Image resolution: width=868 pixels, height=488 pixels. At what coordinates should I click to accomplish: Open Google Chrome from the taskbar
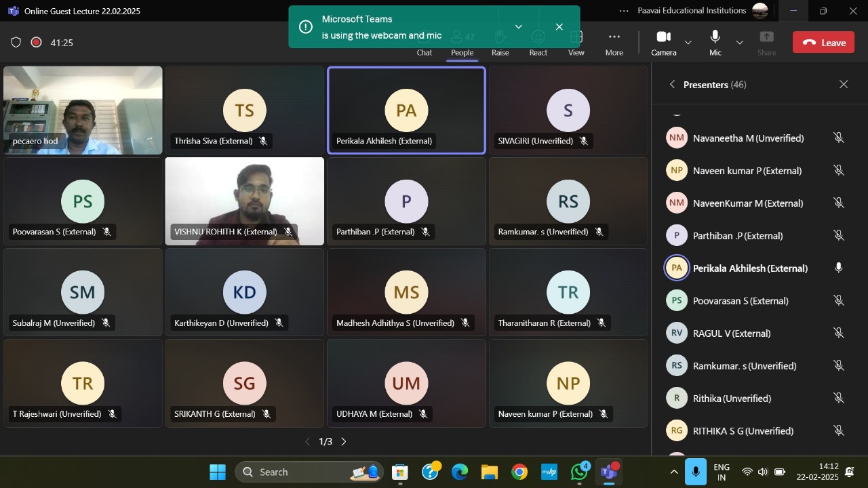pyautogui.click(x=519, y=472)
